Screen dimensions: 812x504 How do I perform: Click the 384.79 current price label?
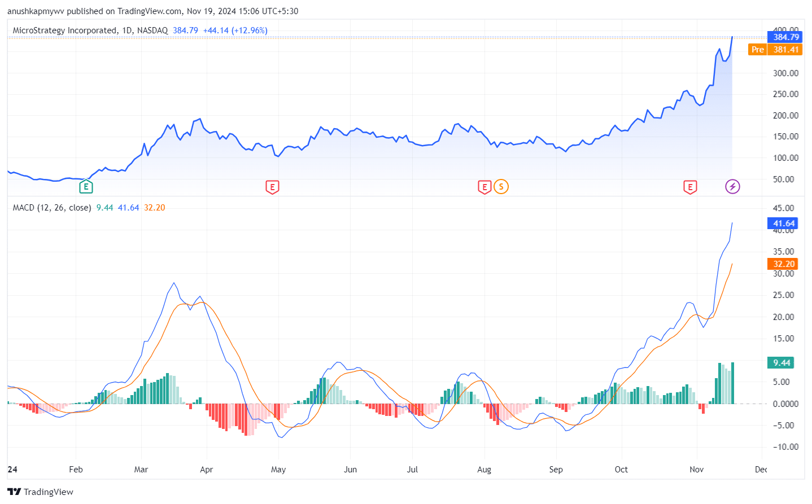coord(785,37)
